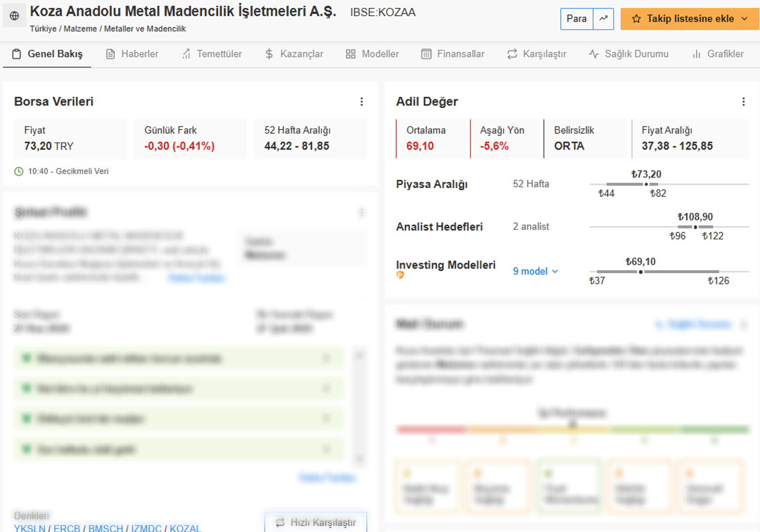Click the Analist Hedefleri range bar
The height and width of the screenshot is (532, 760).
point(669,227)
